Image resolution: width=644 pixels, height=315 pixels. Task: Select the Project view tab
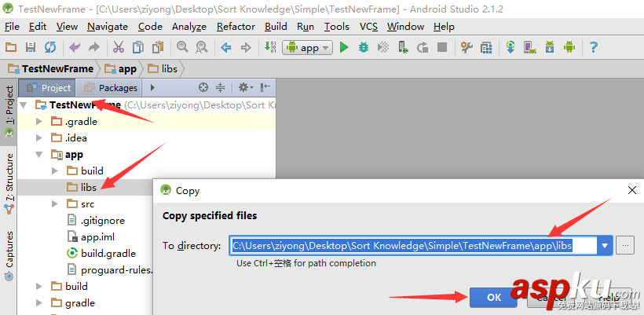(x=48, y=88)
